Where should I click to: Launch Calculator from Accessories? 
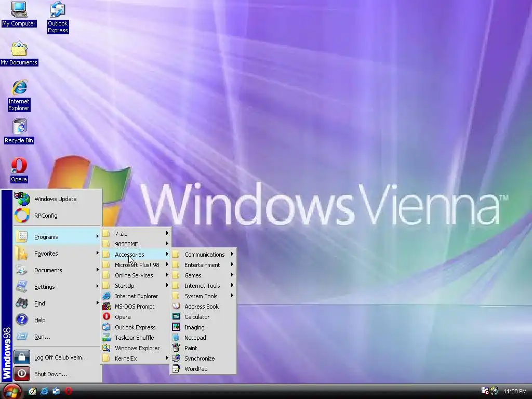(203, 317)
